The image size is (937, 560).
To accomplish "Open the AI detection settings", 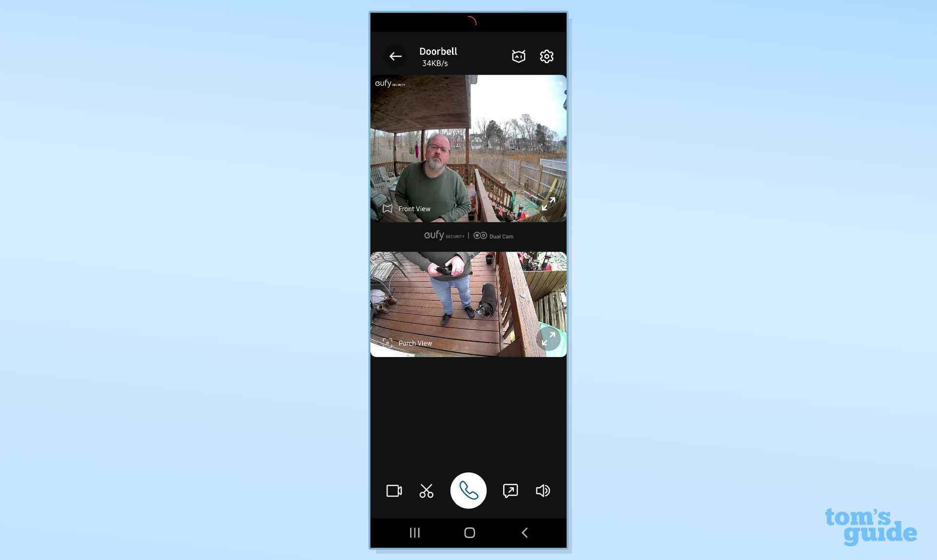I will coord(519,56).
